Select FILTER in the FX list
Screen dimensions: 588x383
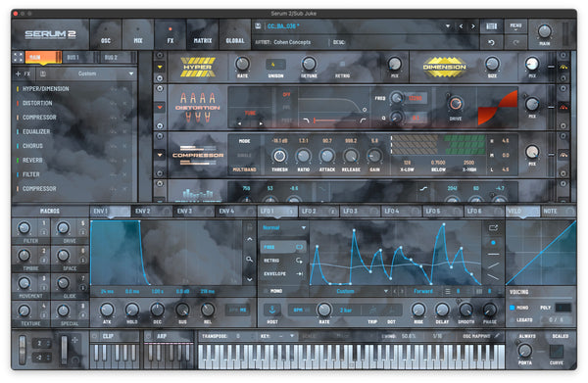click(30, 174)
